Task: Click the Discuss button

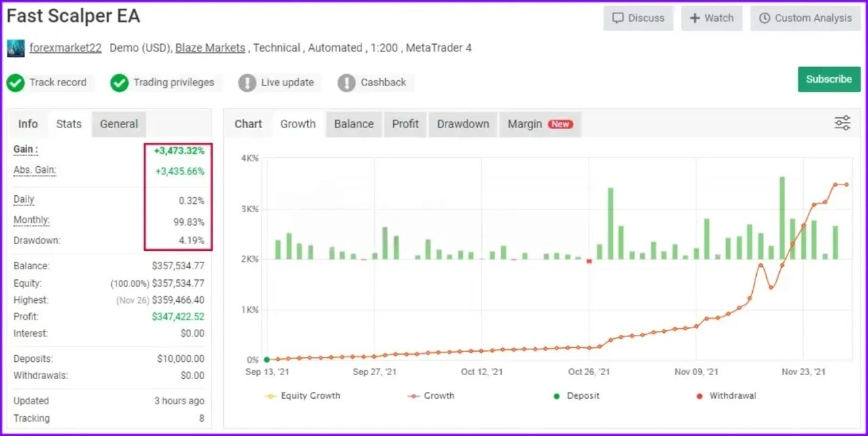Action: point(638,18)
